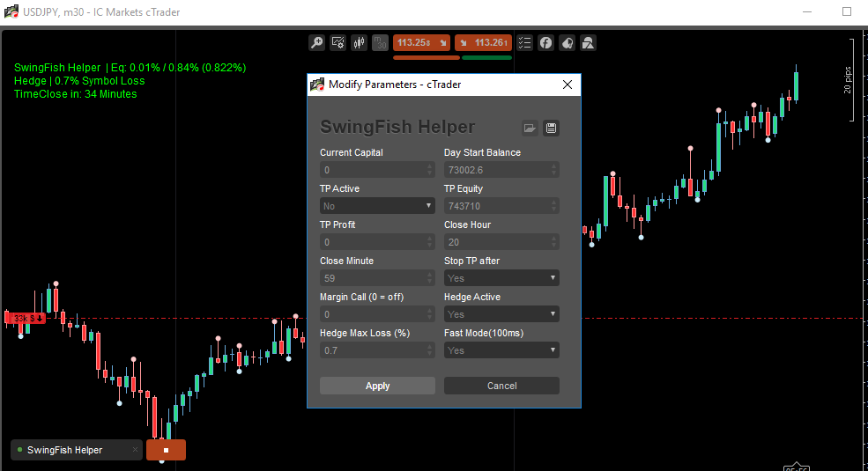Stop the cBot with orange stop button

(166, 450)
